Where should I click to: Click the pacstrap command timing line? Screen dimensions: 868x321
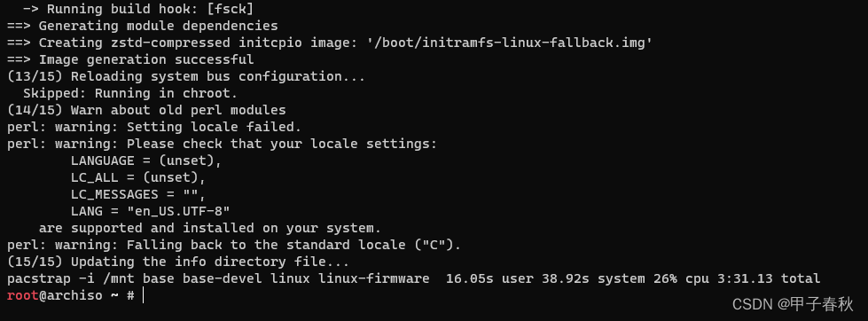[413, 278]
